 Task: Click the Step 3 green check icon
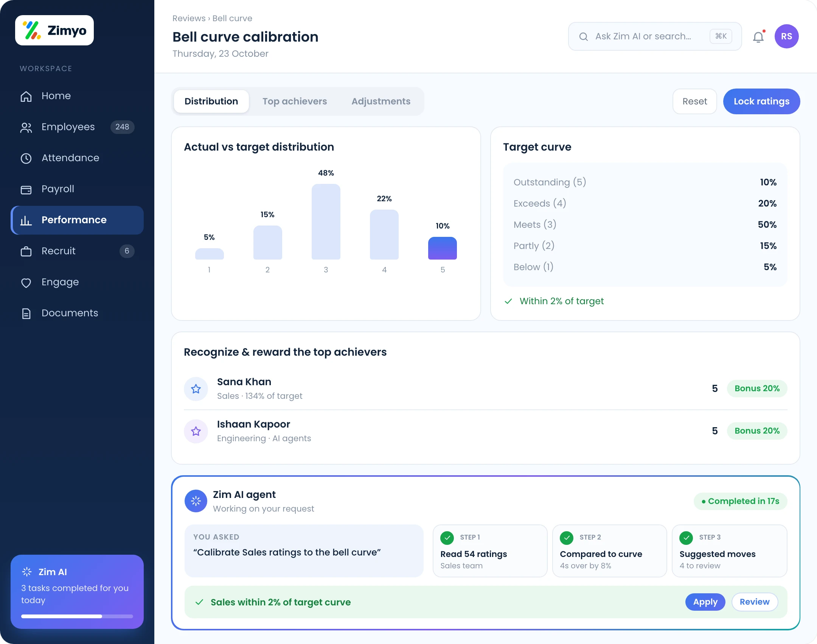[x=686, y=538]
